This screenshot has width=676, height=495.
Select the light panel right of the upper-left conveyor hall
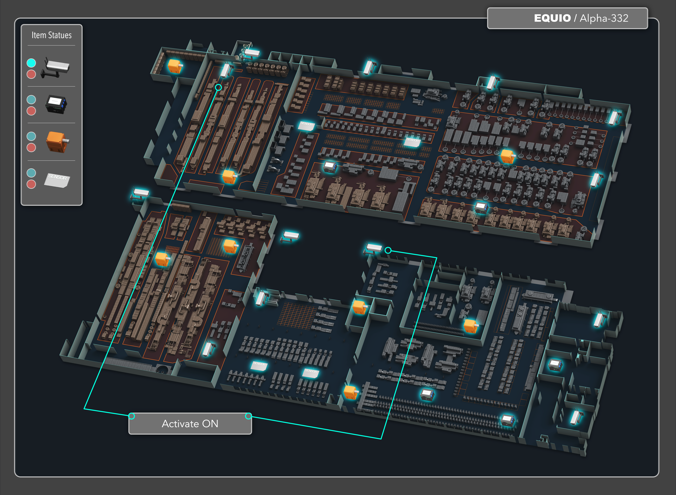(x=307, y=126)
